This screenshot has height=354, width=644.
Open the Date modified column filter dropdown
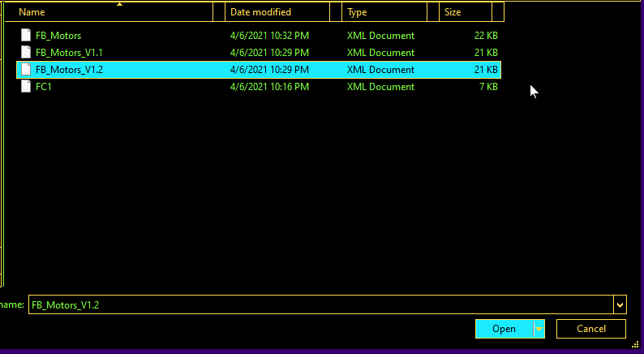tap(336, 12)
